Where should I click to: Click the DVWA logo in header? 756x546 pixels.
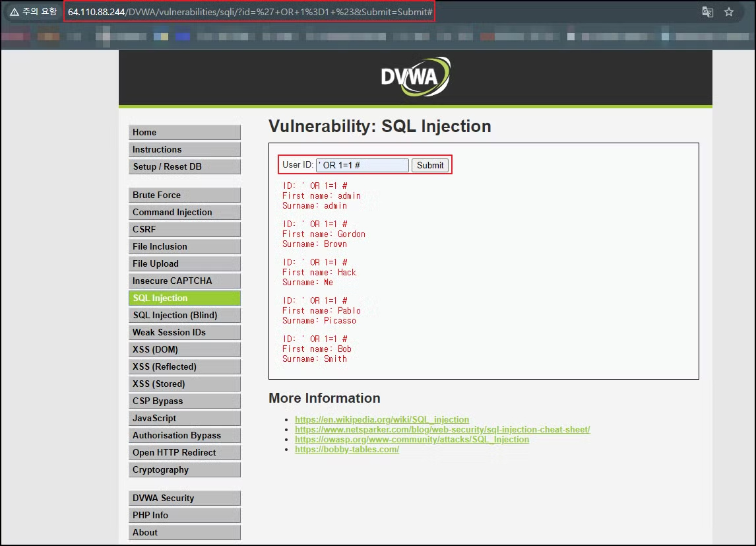[x=416, y=77]
